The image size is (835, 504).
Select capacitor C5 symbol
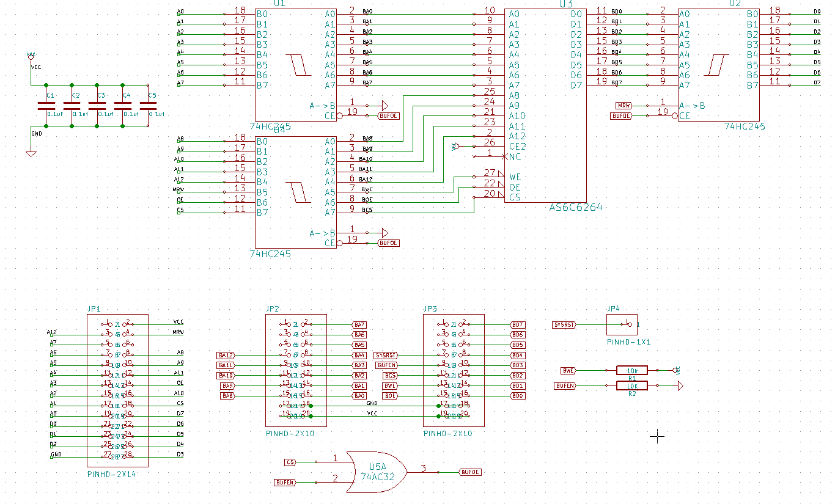[148, 105]
